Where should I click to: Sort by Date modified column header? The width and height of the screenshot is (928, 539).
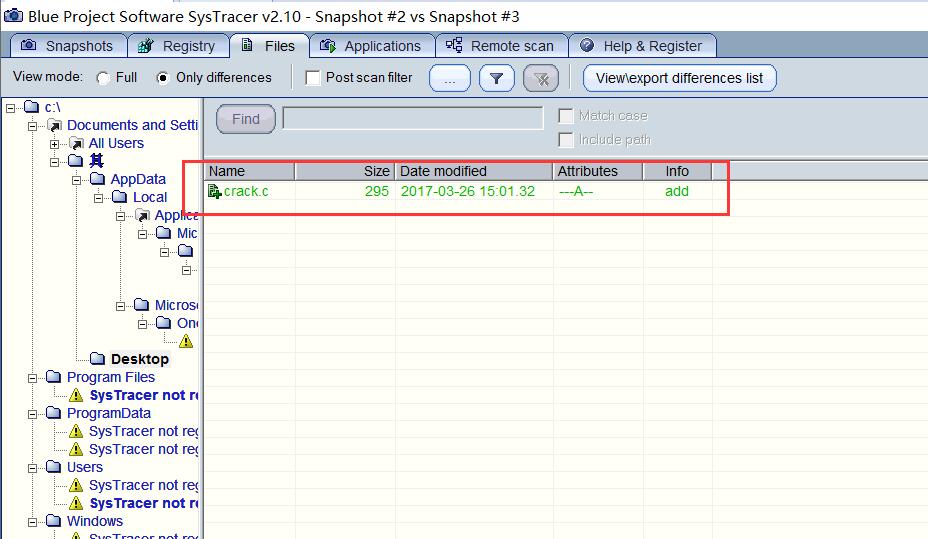pyautogui.click(x=474, y=171)
